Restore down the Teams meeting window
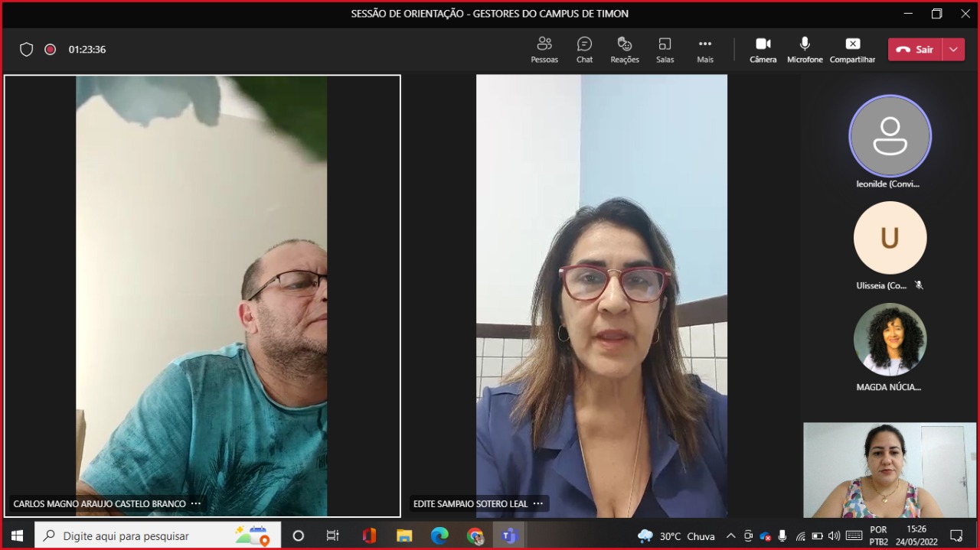The image size is (980, 550). point(936,14)
